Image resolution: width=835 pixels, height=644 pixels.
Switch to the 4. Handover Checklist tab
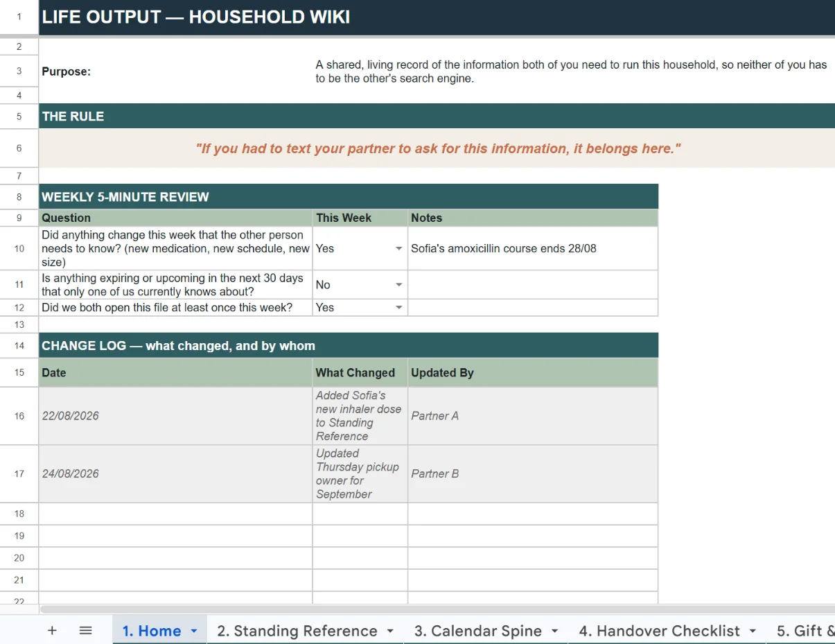tap(660, 631)
